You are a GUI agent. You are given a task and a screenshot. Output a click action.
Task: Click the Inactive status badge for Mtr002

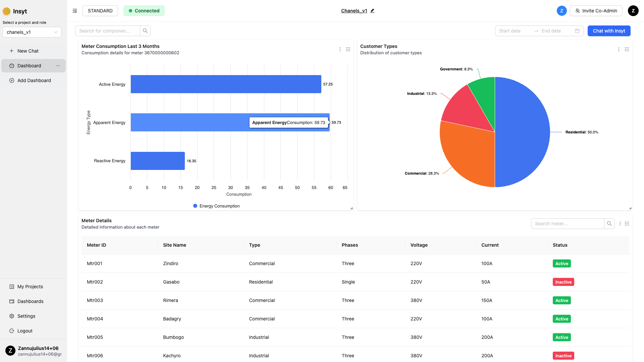[x=563, y=282]
